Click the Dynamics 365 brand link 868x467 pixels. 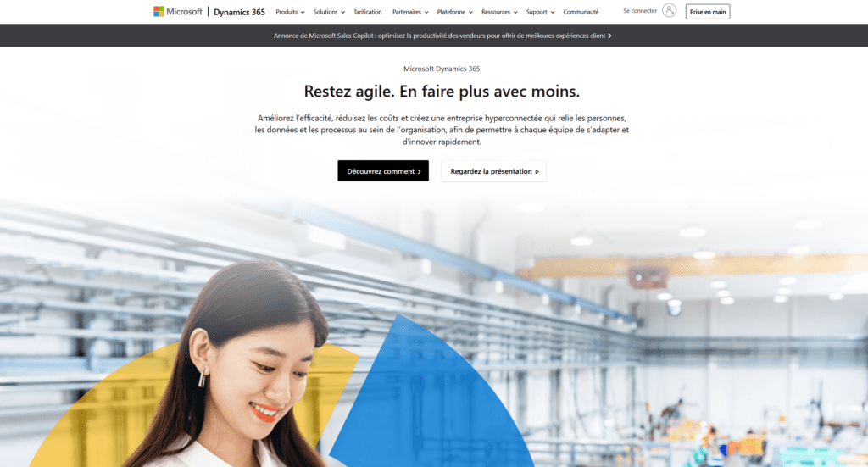click(x=239, y=12)
